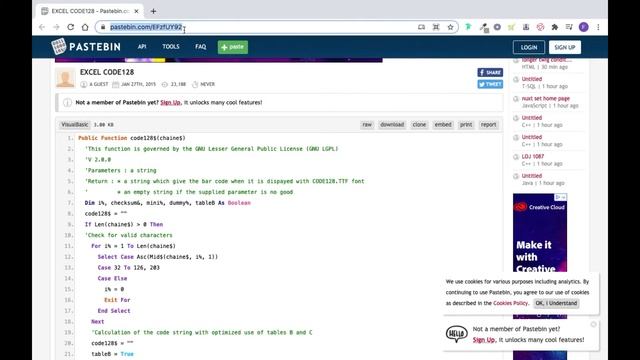640x360 pixels.
Task: Close the hello popup
Action: click(x=593, y=324)
